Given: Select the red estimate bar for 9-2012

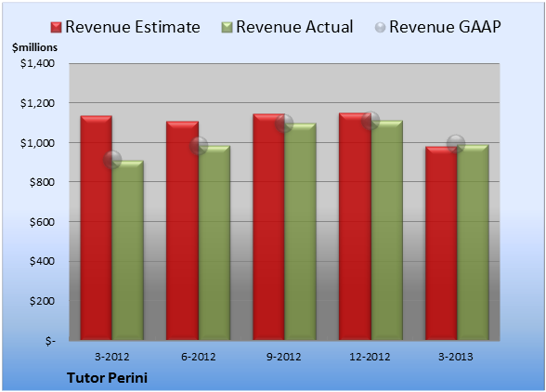Looking at the screenshot, I should click(268, 227).
